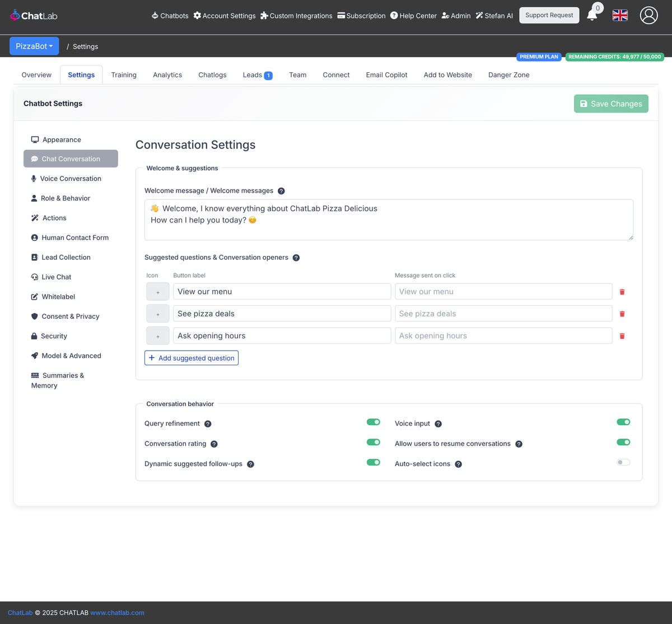Switch to the Connect tab
Screen dimensions: 672x624
click(x=336, y=75)
